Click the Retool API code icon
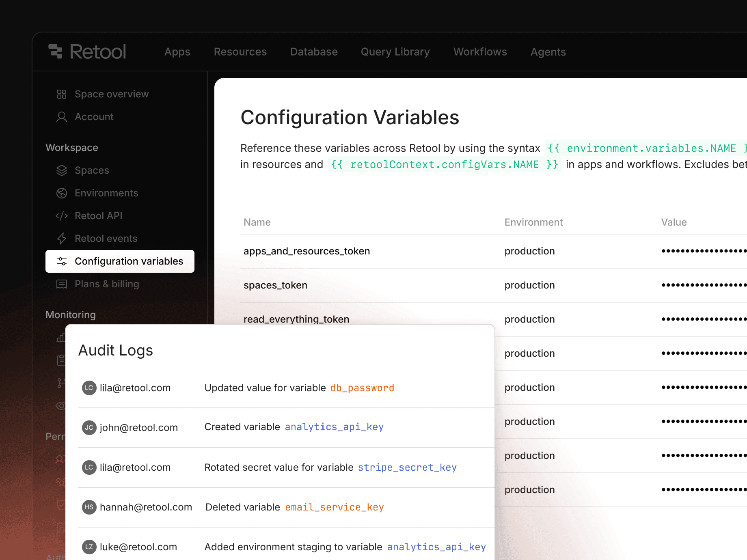This screenshot has width=747, height=560. [62, 216]
